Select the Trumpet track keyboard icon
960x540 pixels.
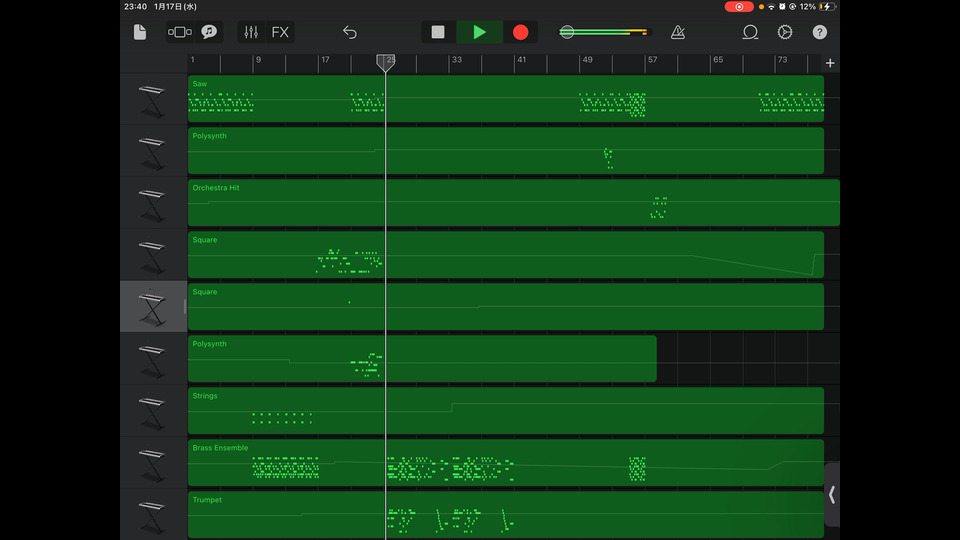[x=152, y=516]
